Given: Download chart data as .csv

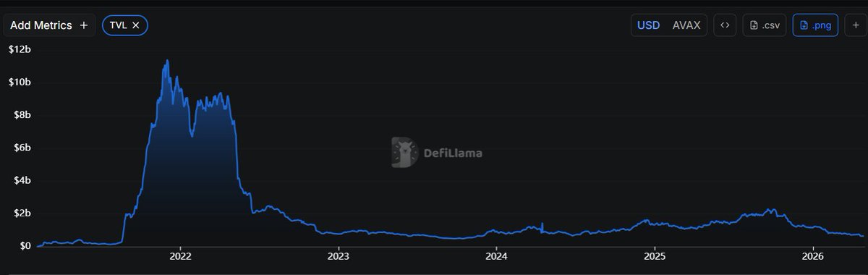Looking at the screenshot, I should (765, 25).
